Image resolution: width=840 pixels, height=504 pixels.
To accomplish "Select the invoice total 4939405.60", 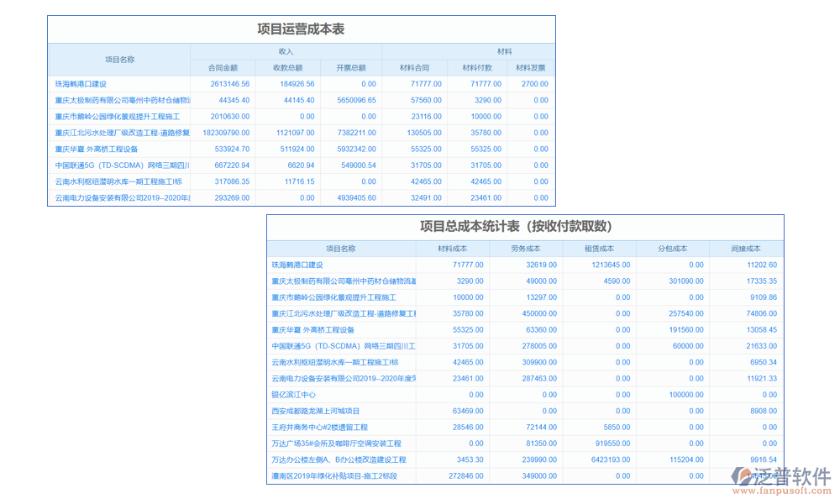I will point(356,197).
